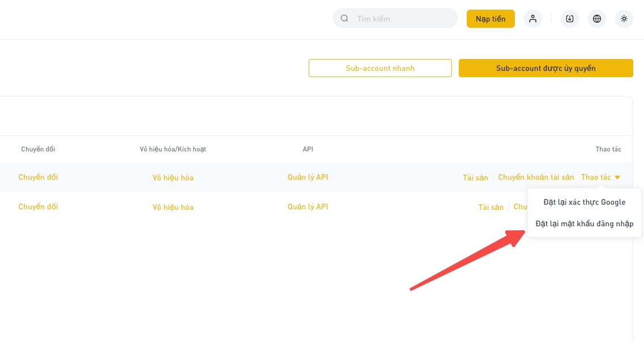Click the Chuyển đổi column header
This screenshot has height=342, width=644.
tap(38, 149)
